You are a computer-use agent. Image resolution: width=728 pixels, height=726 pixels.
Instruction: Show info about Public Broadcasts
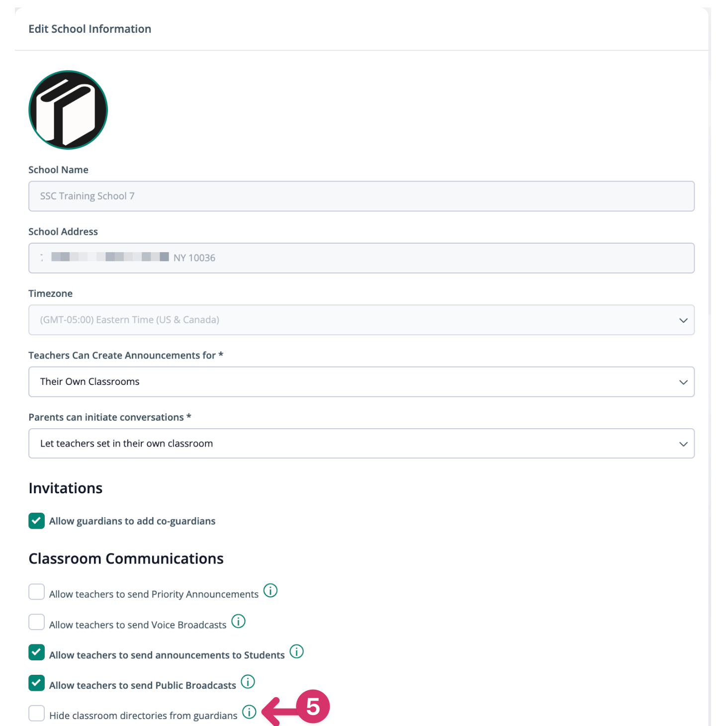[x=248, y=682]
